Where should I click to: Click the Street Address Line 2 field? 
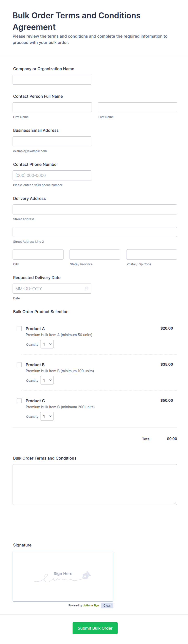95,232
